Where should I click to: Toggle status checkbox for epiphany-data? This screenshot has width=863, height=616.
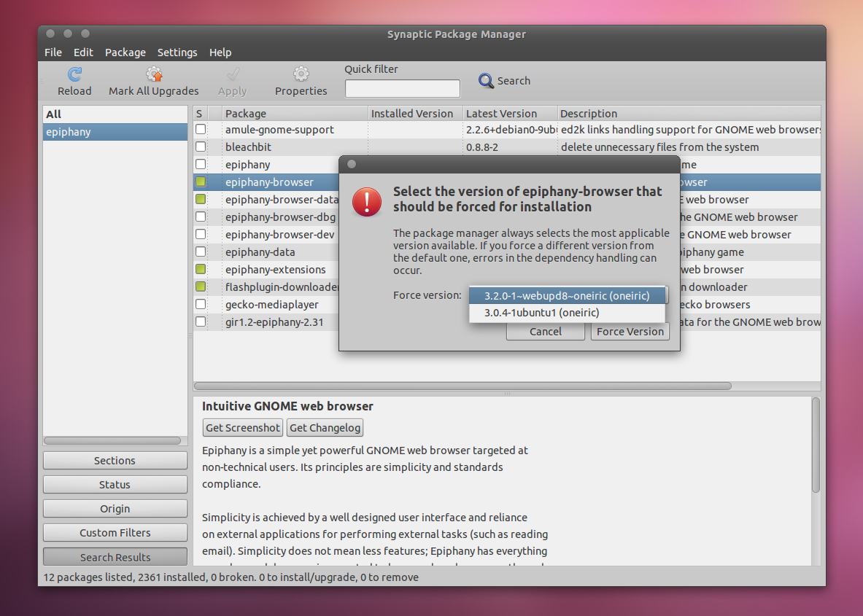click(x=201, y=252)
